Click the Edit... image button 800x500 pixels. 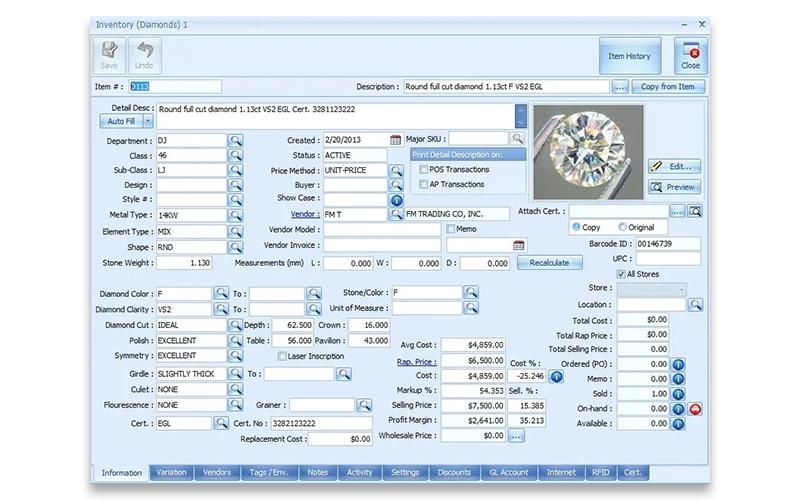click(x=674, y=166)
